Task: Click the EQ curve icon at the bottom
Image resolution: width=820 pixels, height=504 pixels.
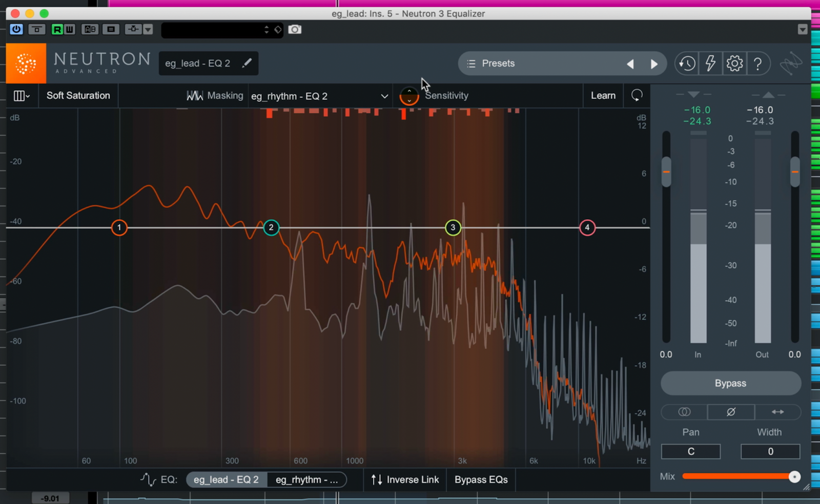Action: tap(148, 479)
